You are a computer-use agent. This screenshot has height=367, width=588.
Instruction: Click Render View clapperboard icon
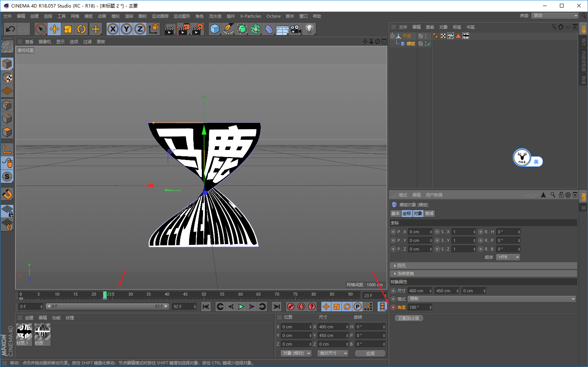(170, 29)
